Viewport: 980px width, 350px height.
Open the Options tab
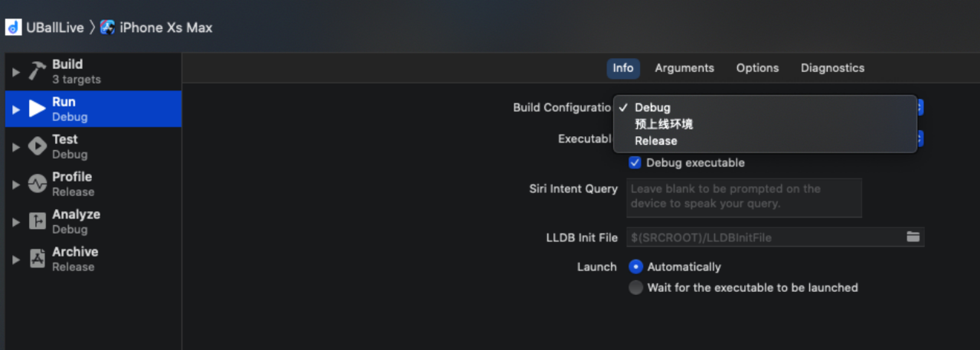(758, 68)
